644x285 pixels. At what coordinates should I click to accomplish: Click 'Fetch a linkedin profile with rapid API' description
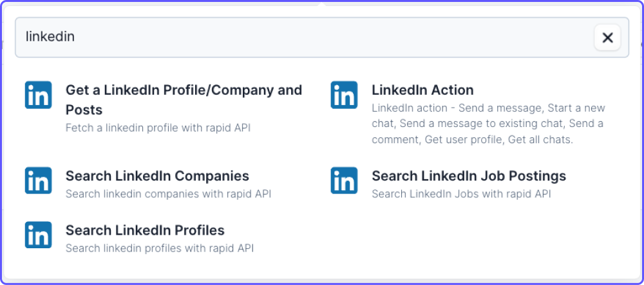coord(158,128)
